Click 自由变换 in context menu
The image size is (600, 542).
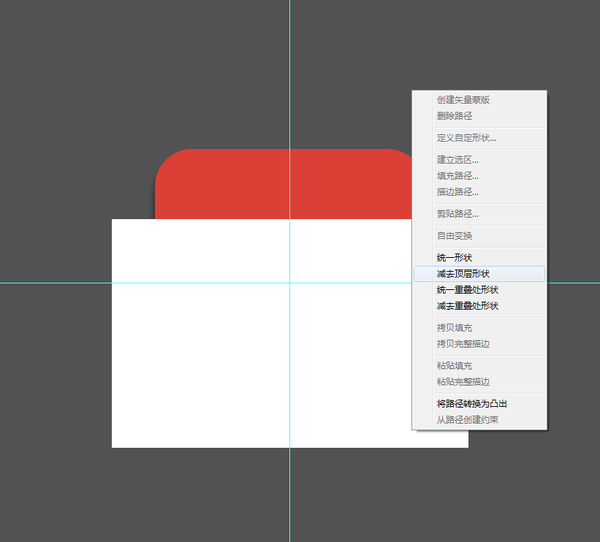tap(454, 236)
